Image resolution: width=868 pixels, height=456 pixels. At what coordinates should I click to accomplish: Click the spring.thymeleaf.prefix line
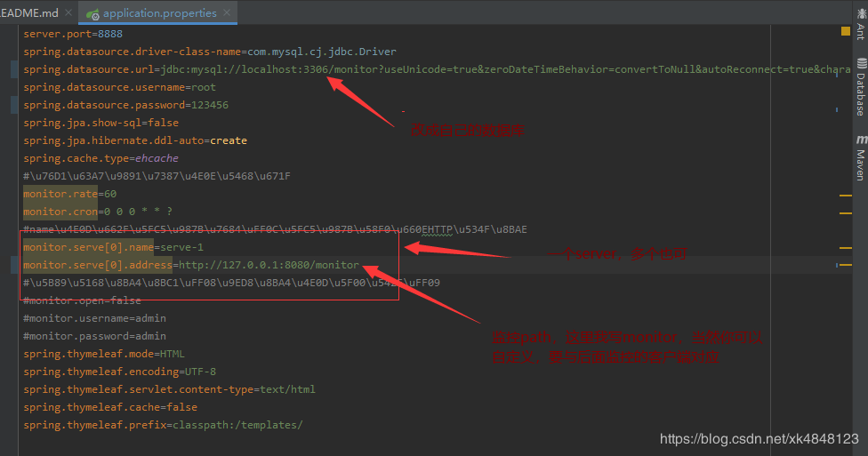tap(164, 425)
